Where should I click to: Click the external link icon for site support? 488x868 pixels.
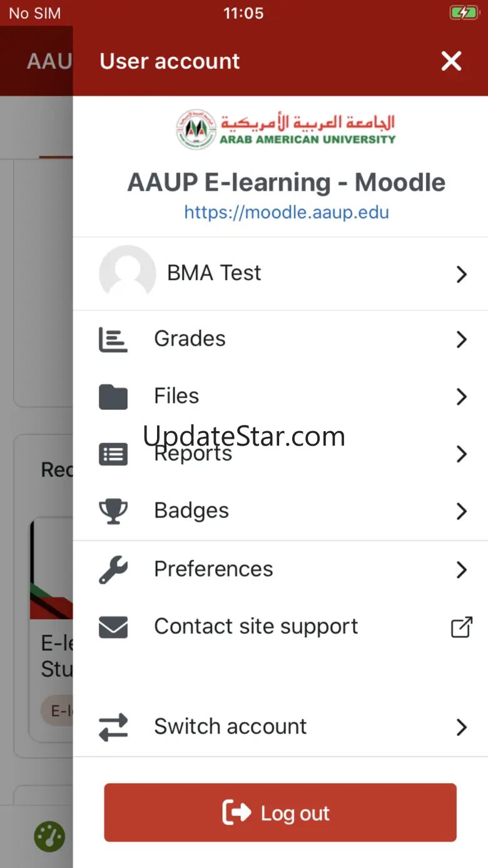point(462,627)
